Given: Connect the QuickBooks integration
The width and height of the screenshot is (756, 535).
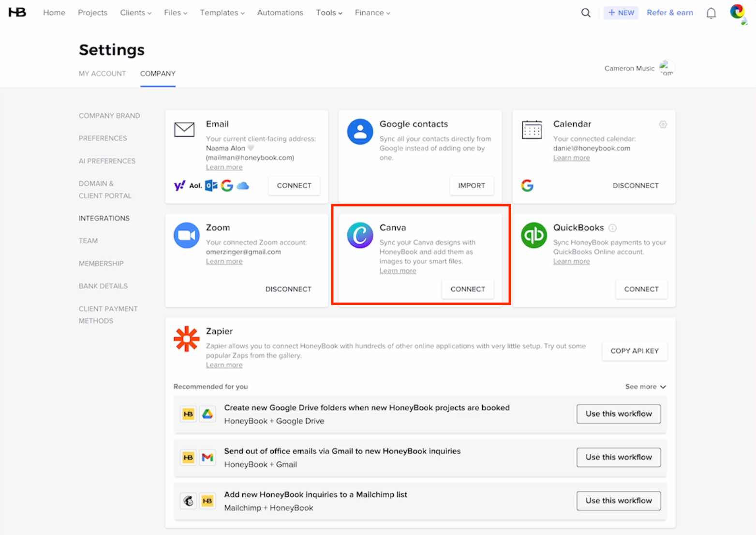Looking at the screenshot, I should [641, 289].
